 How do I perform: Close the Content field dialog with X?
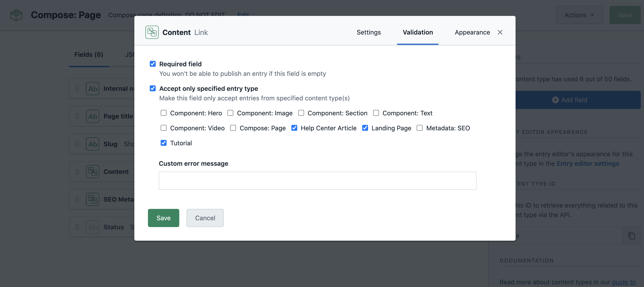pos(500,32)
